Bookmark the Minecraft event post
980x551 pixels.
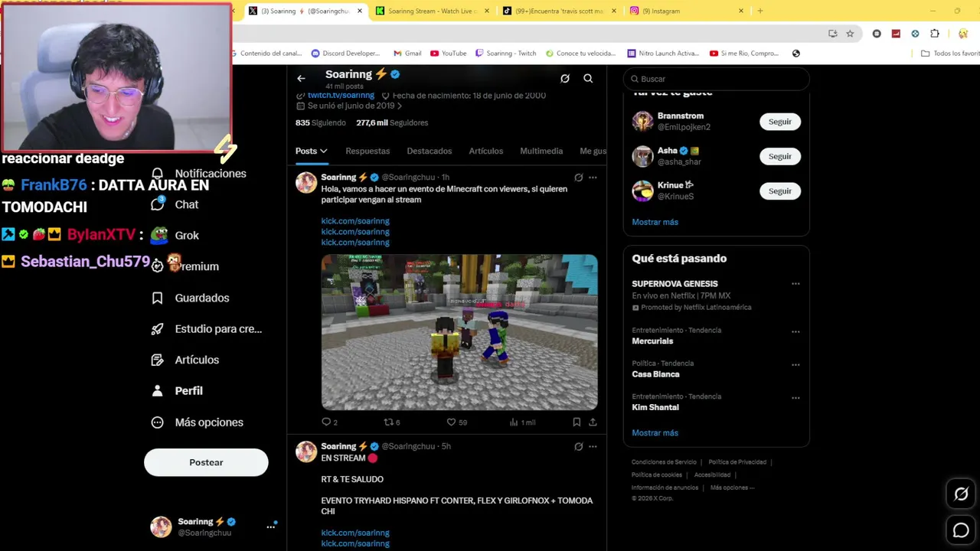coord(577,422)
